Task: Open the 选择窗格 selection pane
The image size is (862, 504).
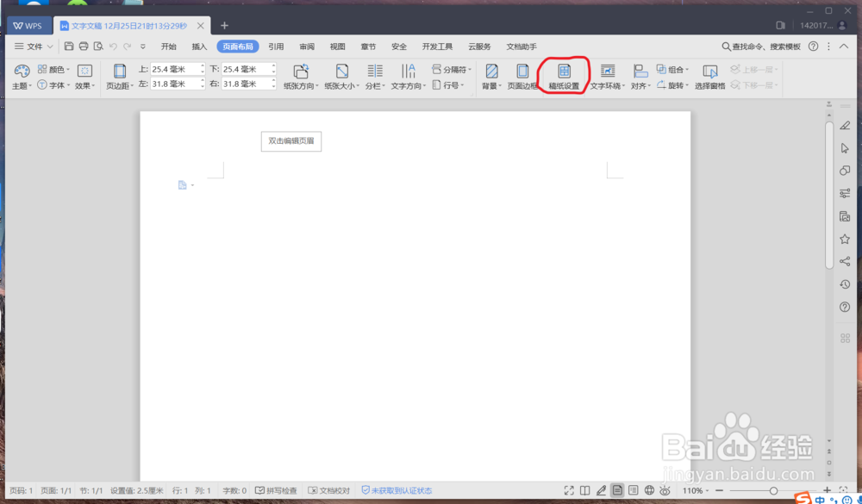Action: pyautogui.click(x=709, y=77)
